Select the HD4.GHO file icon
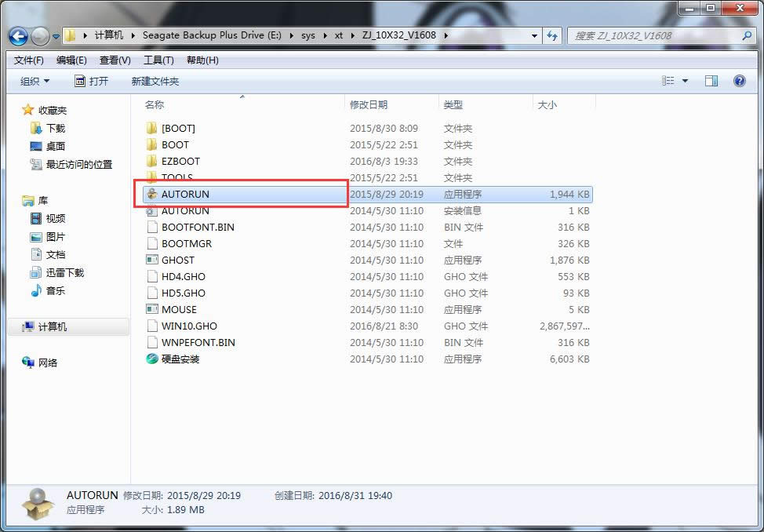Image resolution: width=764 pixels, height=532 pixels. [x=152, y=276]
